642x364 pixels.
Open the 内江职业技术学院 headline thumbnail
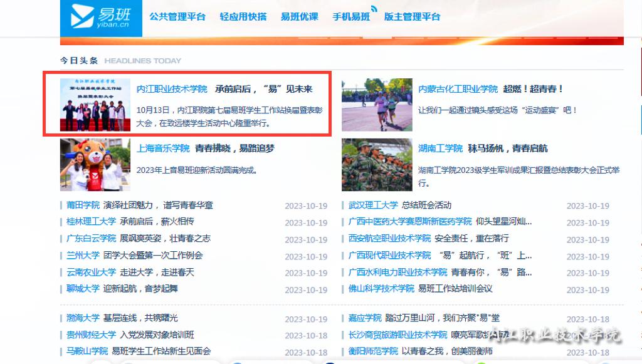point(95,105)
